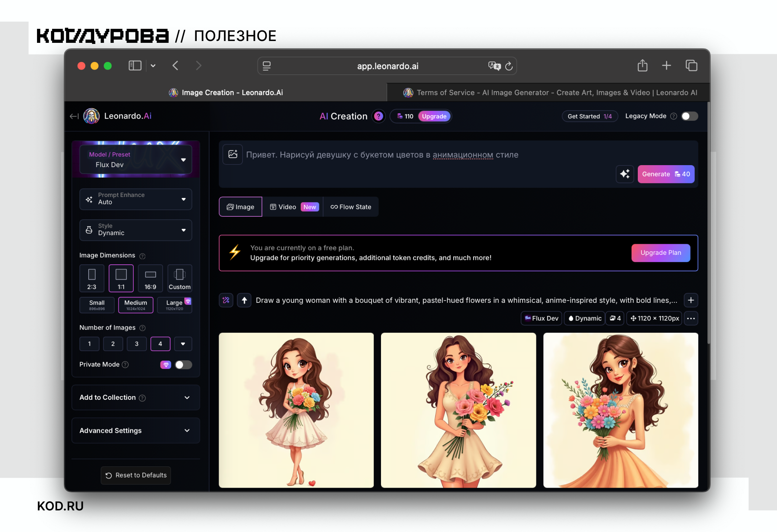Click the up-arrow reuse prompt icon
Viewport: 777px width, 532px height.
click(244, 300)
